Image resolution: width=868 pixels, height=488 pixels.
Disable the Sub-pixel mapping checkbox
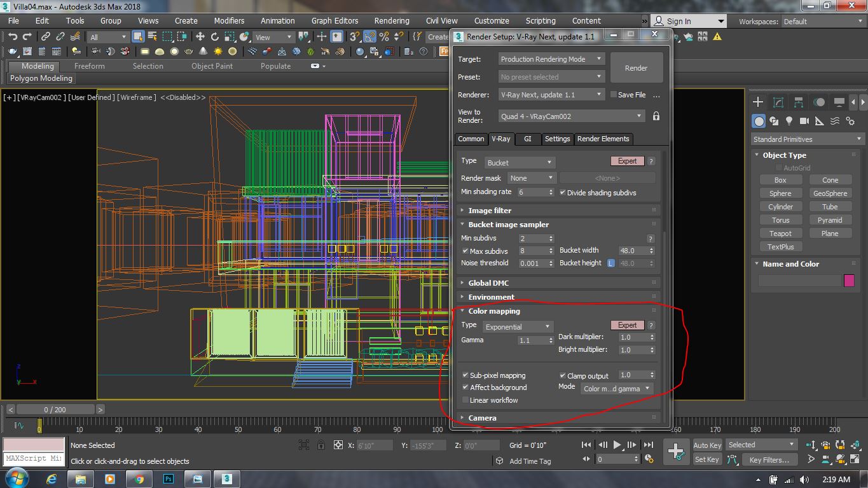pyautogui.click(x=466, y=375)
